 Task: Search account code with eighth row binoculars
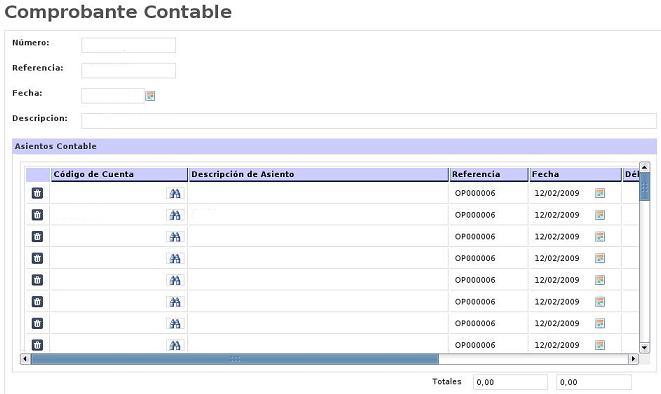(x=175, y=345)
